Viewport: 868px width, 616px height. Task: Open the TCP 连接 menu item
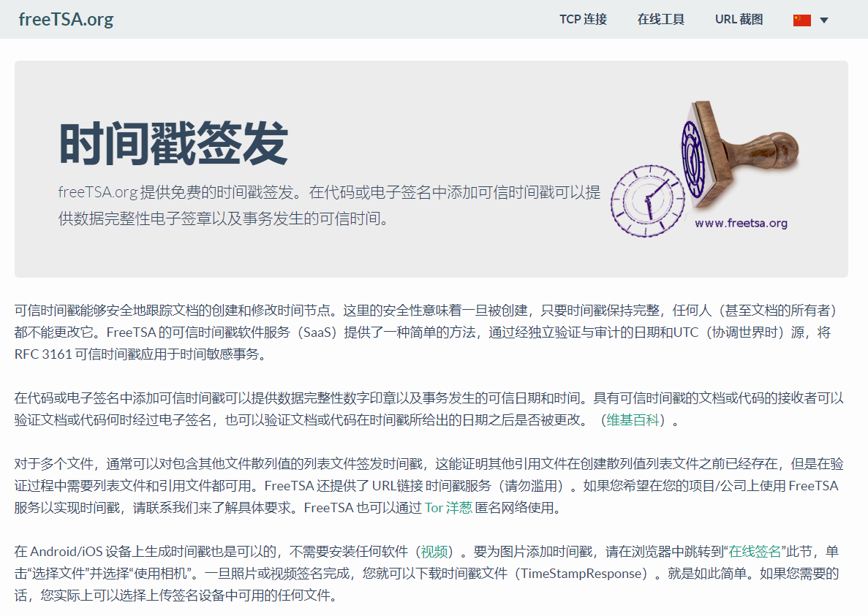[583, 19]
